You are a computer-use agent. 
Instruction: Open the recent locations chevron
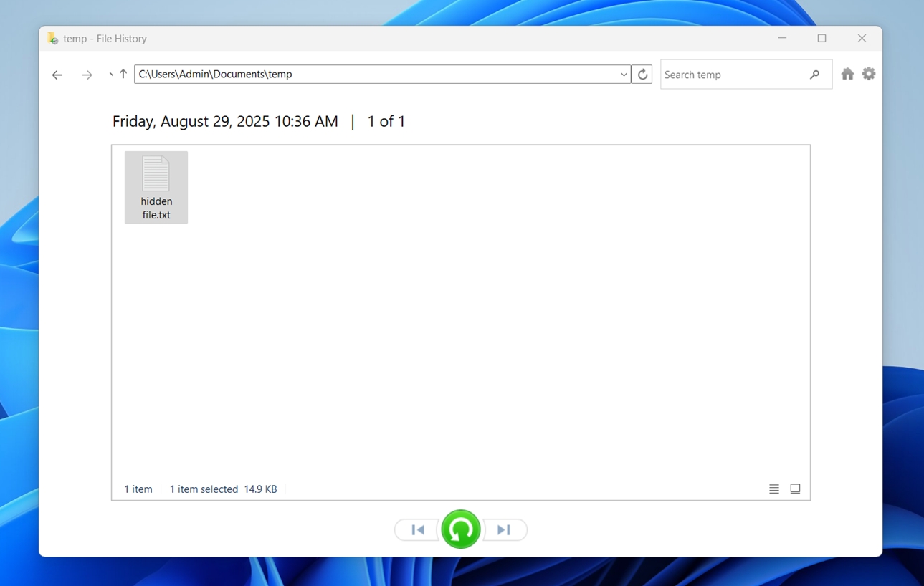pyautogui.click(x=110, y=75)
